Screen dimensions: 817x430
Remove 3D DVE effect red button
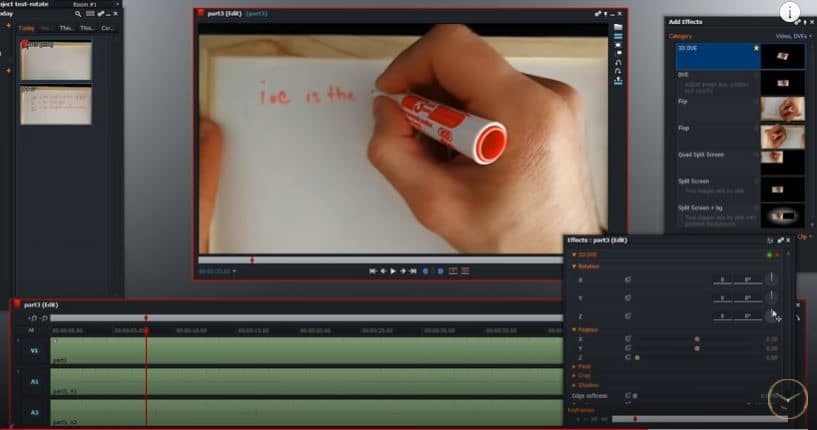(777, 255)
